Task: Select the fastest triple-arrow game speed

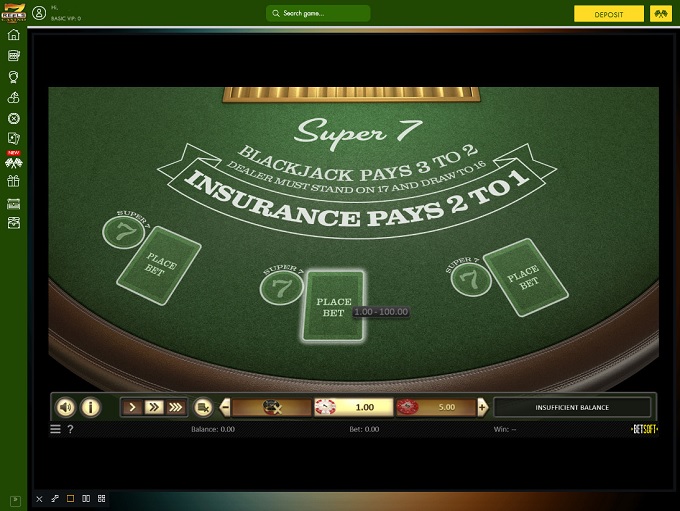Action: point(175,407)
